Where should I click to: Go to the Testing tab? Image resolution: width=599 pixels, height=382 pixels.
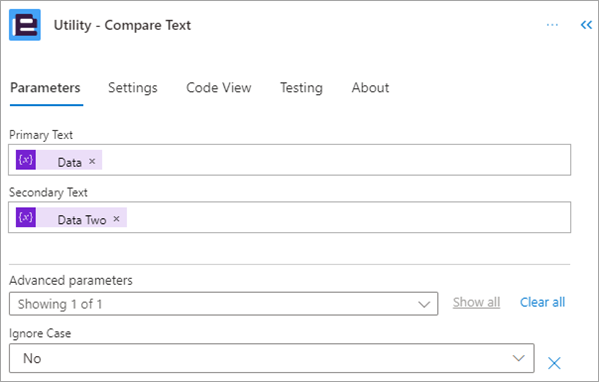[301, 88]
